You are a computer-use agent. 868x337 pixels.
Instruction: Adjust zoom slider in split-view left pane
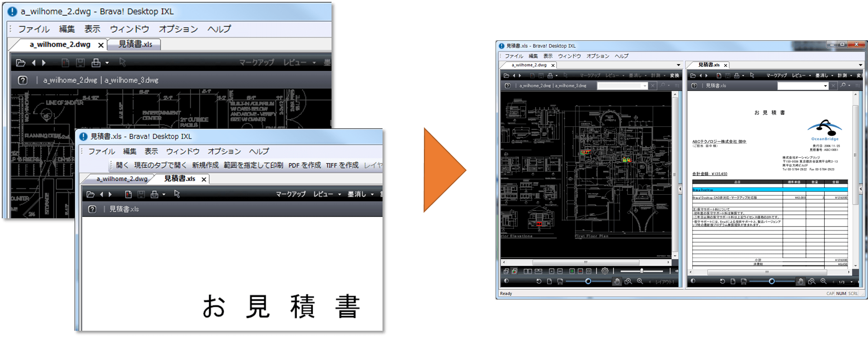[x=588, y=281]
